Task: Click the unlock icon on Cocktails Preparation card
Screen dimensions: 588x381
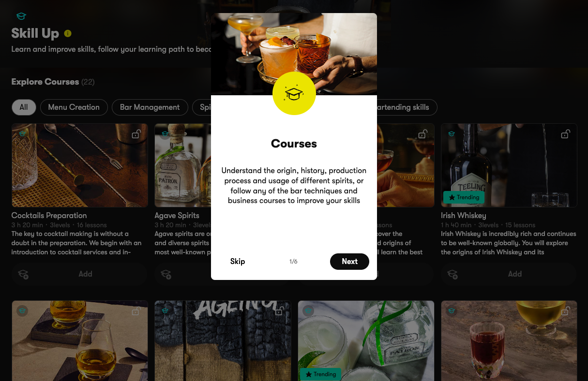Action: (136, 134)
